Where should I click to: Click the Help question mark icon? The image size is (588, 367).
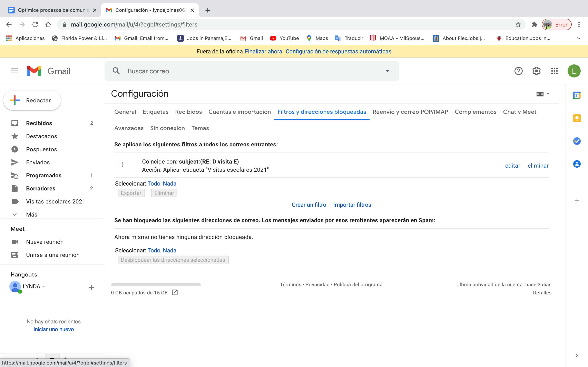pos(518,71)
